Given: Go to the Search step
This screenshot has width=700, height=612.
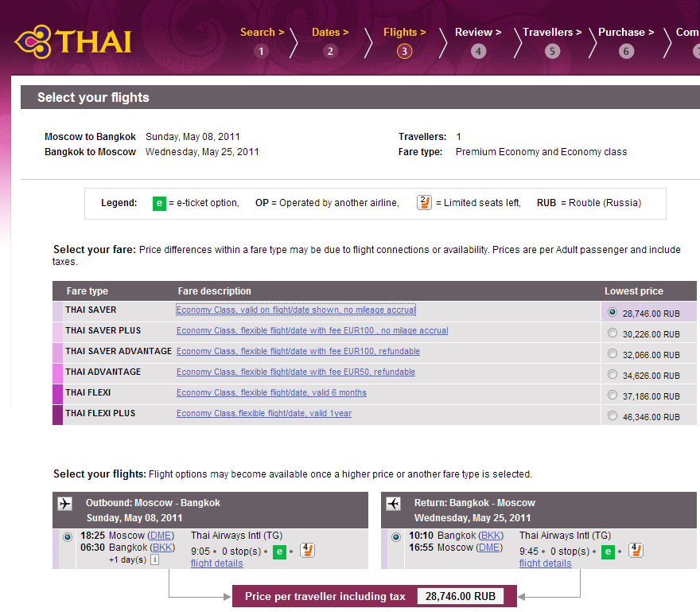Looking at the screenshot, I should pyautogui.click(x=262, y=32).
